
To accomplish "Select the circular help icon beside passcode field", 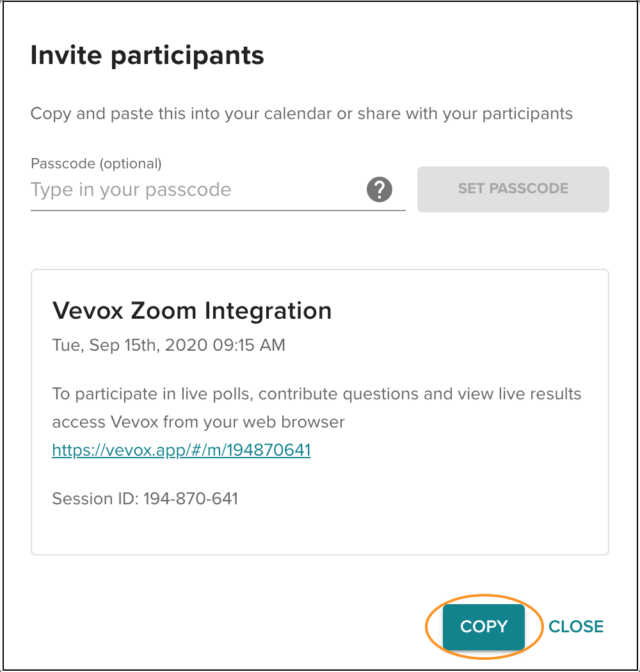I will coord(380,189).
